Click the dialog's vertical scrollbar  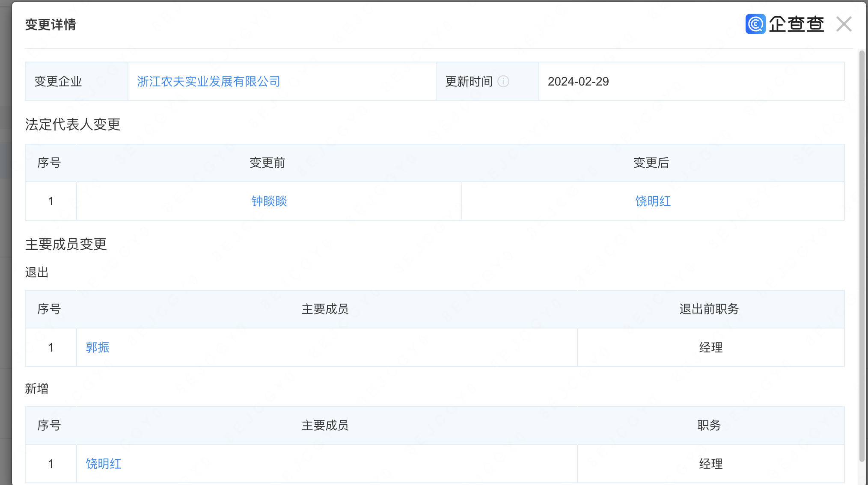(862, 256)
